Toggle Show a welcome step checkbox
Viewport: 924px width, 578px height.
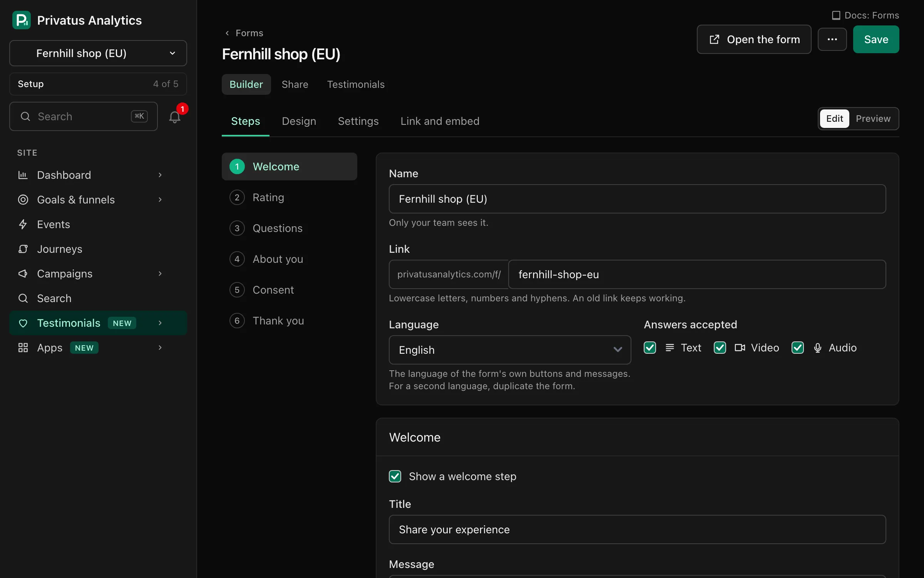click(x=395, y=476)
